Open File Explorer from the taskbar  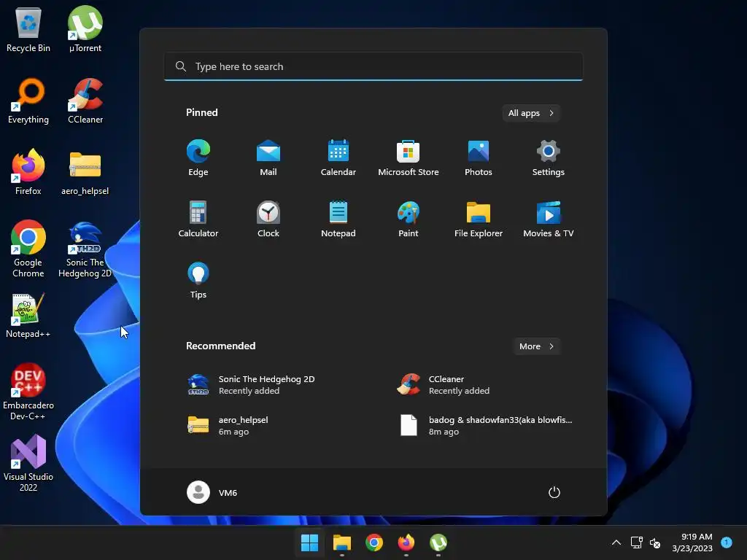[x=342, y=542]
